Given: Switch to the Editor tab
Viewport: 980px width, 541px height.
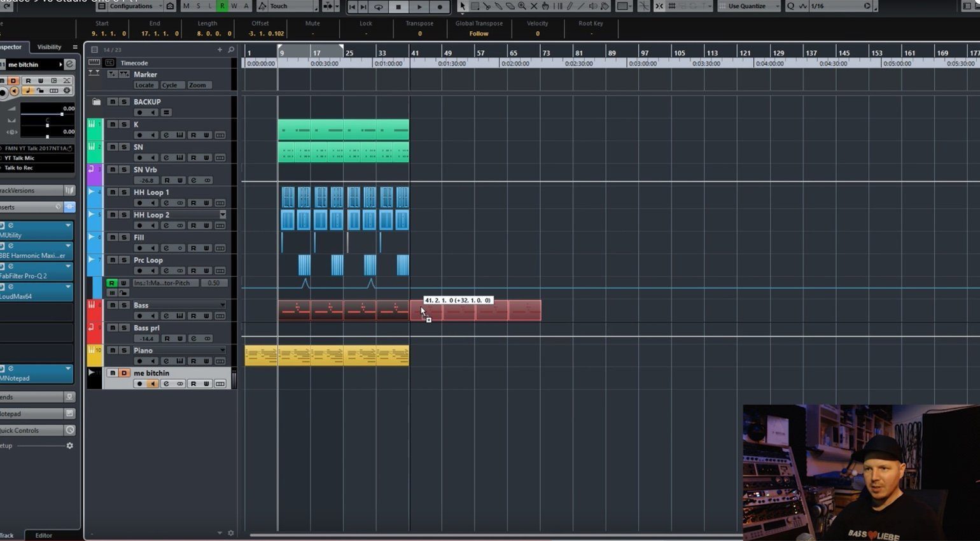Looking at the screenshot, I should pos(44,535).
